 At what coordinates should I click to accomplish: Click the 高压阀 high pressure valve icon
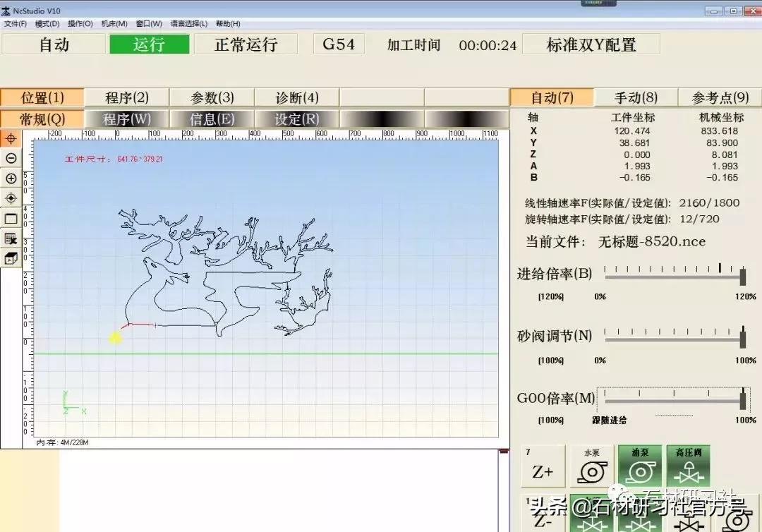(x=688, y=464)
